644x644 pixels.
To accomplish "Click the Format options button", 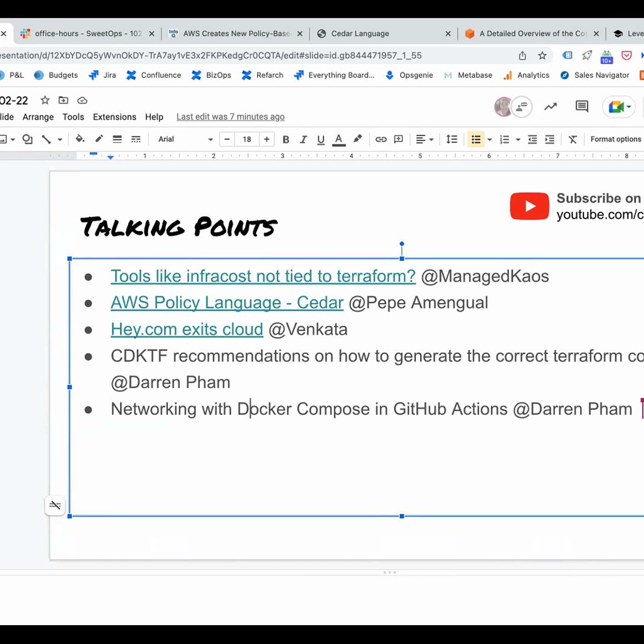I will [x=615, y=139].
